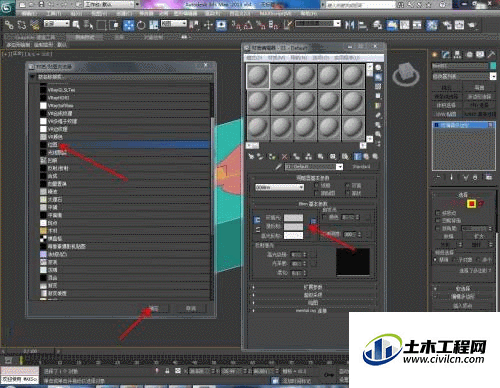Click the Render Production teapot icon
Viewport: 500px width, 388px height.
pyautogui.click(x=472, y=25)
